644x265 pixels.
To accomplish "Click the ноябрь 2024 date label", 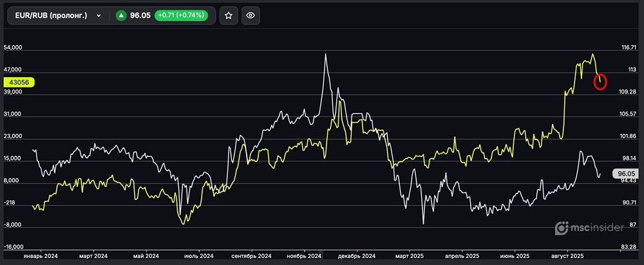I will tap(305, 256).
